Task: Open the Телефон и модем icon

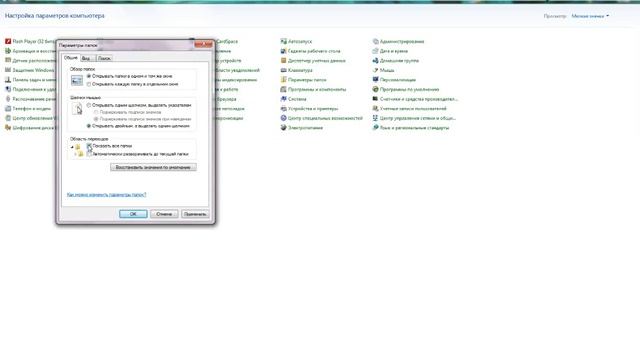Action: click(8, 109)
